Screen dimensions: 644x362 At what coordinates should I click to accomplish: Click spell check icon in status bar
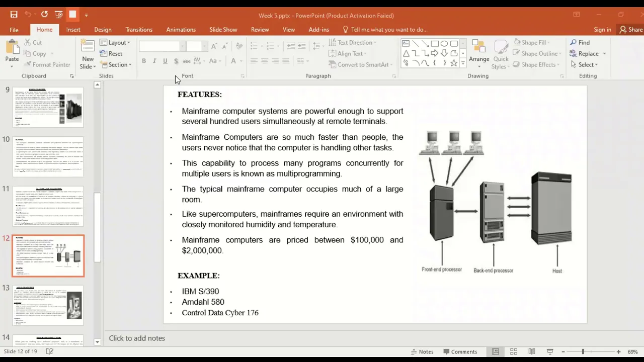click(x=50, y=351)
